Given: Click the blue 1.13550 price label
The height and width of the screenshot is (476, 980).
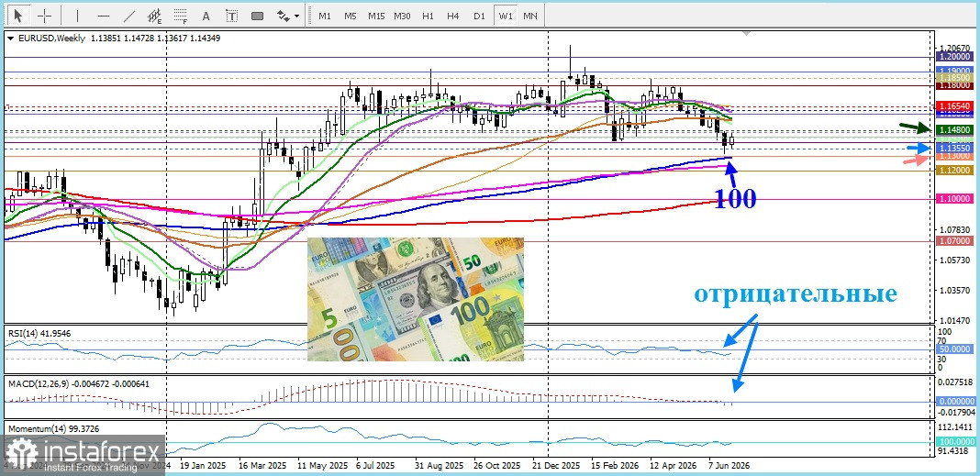Looking at the screenshot, I should (x=953, y=148).
